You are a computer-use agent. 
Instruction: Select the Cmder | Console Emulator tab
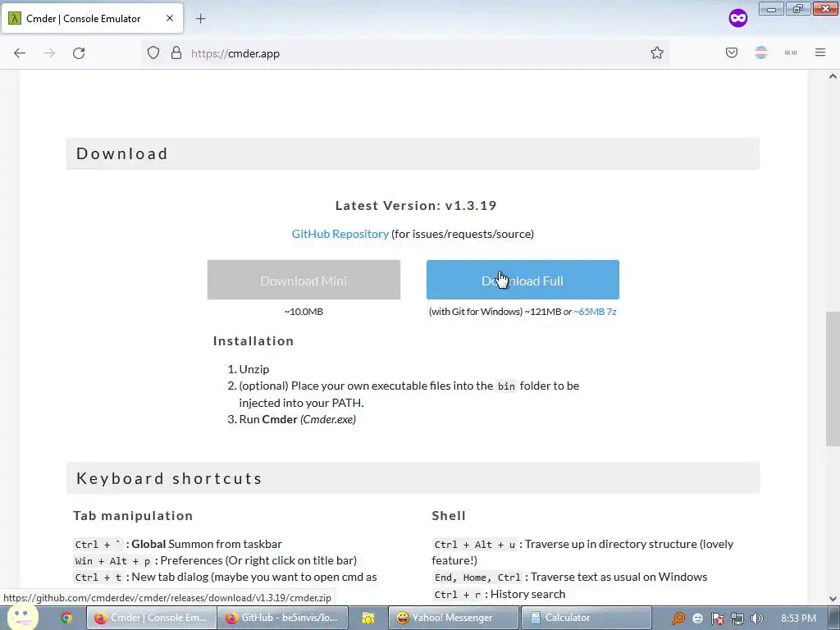(92, 18)
